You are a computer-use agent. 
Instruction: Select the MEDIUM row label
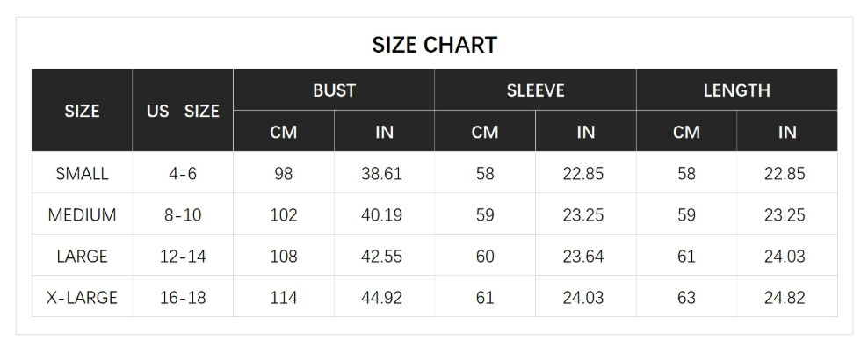pos(82,214)
